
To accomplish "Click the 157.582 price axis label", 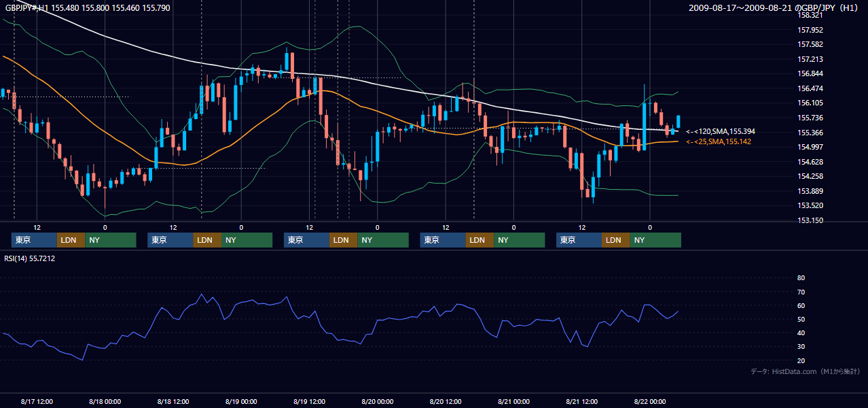I will pyautogui.click(x=810, y=44).
